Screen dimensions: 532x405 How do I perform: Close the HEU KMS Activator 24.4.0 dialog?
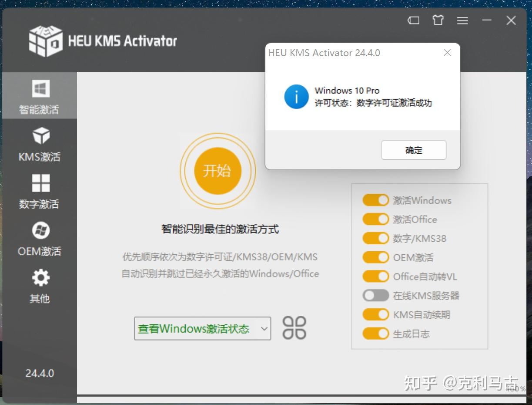(447, 53)
